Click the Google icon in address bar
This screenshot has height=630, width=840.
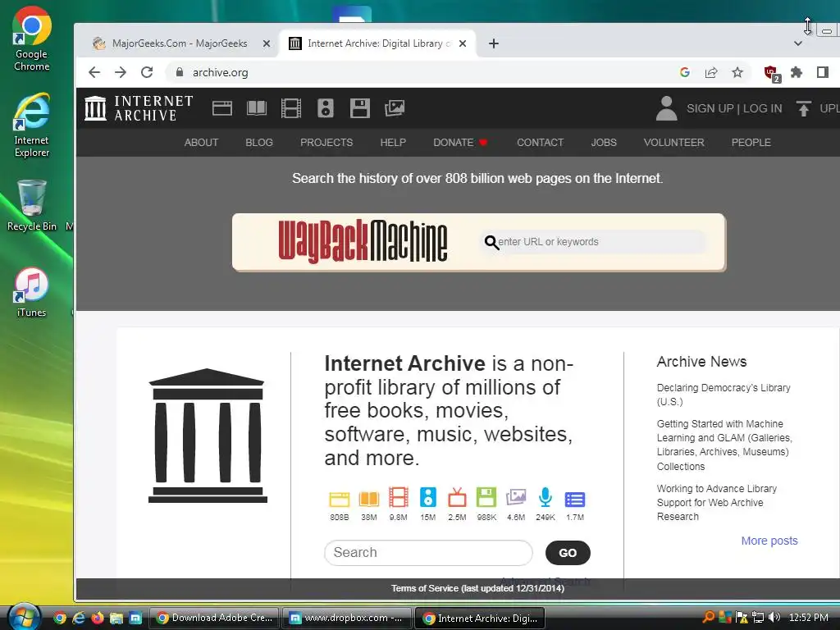pyautogui.click(x=685, y=72)
